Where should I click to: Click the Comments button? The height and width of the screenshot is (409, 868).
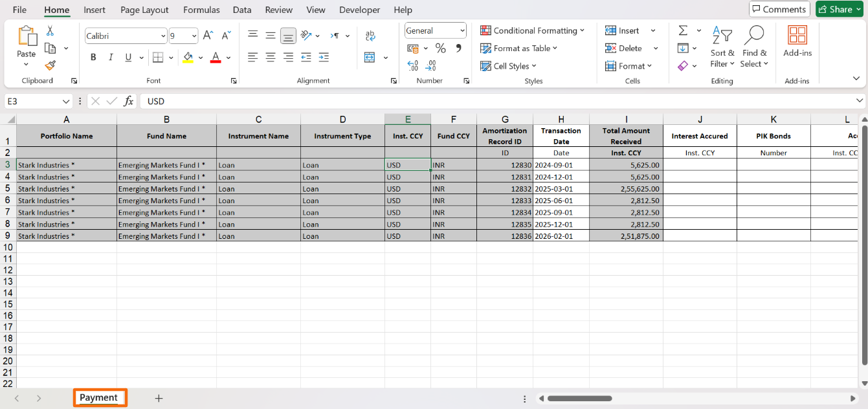(x=779, y=9)
